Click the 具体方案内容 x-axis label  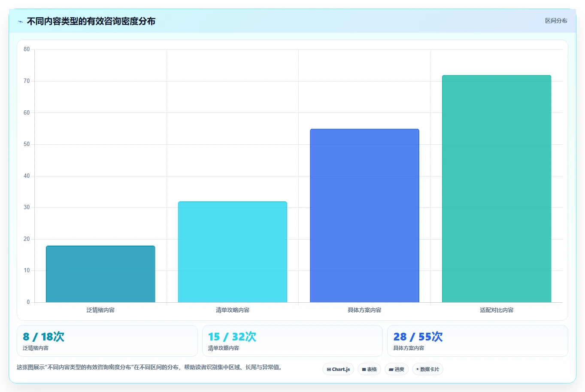(x=364, y=310)
